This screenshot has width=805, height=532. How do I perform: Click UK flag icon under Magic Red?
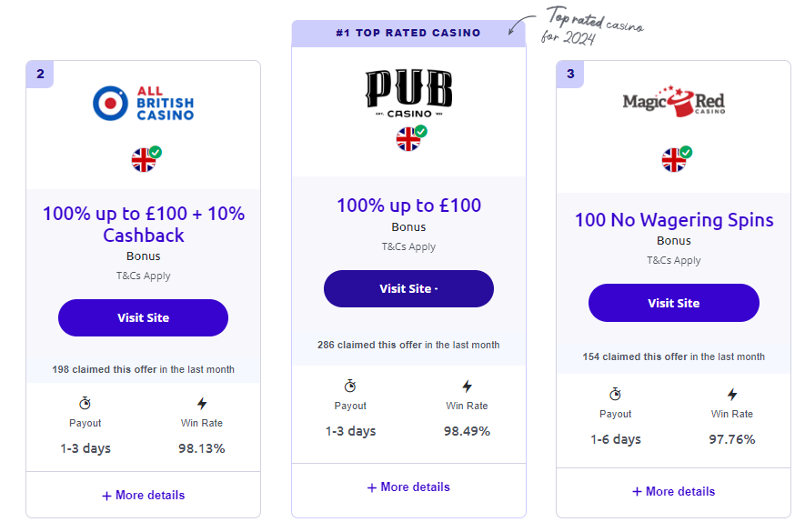[674, 159]
